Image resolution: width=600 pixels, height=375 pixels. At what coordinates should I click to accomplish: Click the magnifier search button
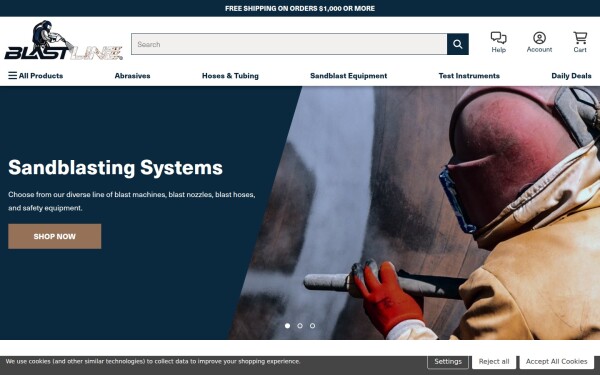pos(458,44)
